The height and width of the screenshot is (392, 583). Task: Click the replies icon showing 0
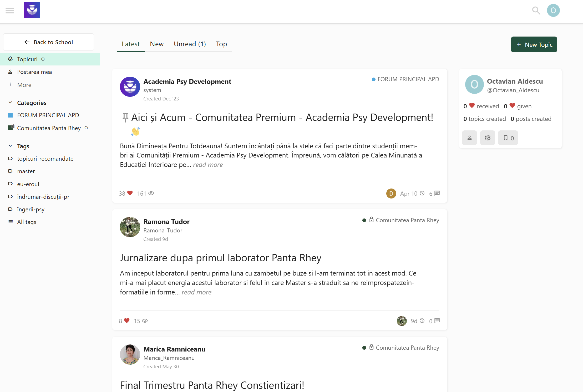point(437,321)
